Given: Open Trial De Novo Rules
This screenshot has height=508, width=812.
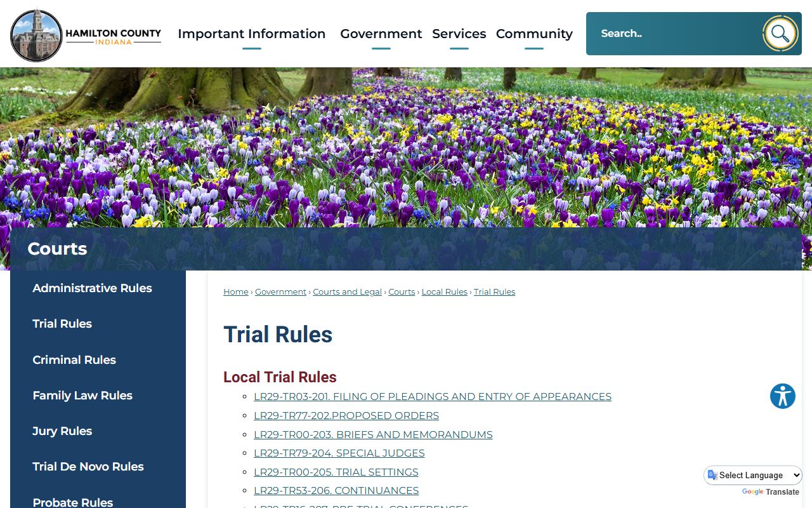Looking at the screenshot, I should click(x=98, y=467).
